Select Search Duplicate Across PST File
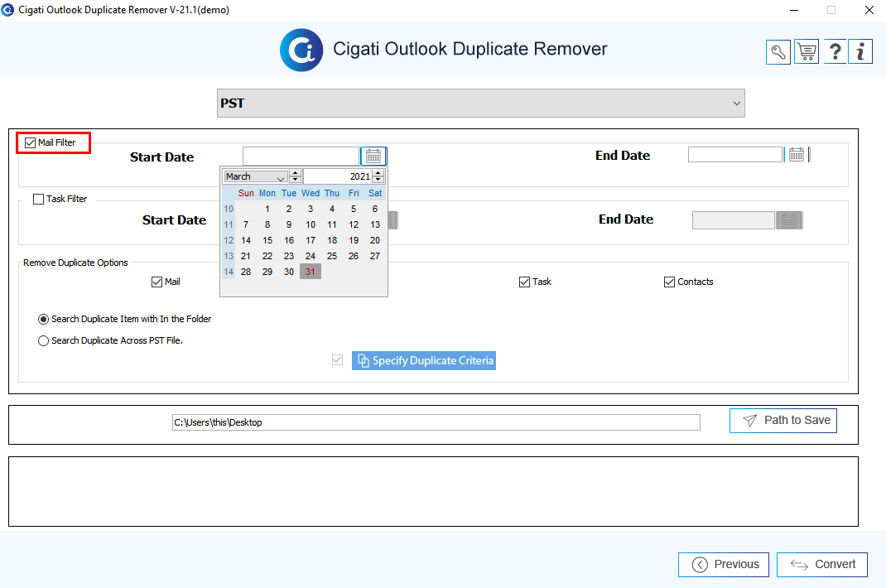Screen dimensions: 886x588 click(44, 341)
